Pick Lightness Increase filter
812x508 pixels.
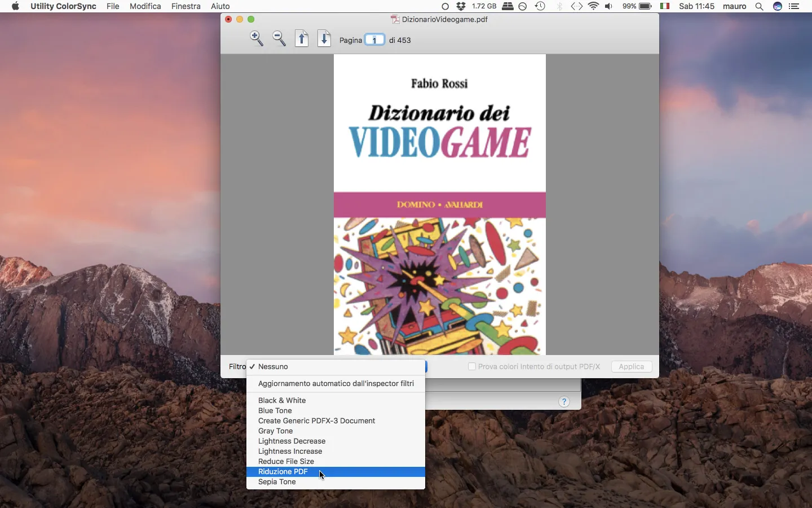(x=336, y=452)
